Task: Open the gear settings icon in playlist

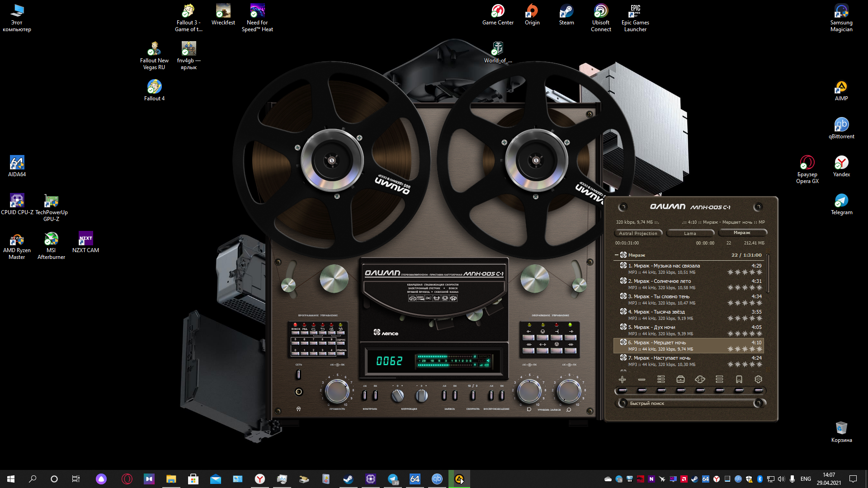Action: click(759, 380)
